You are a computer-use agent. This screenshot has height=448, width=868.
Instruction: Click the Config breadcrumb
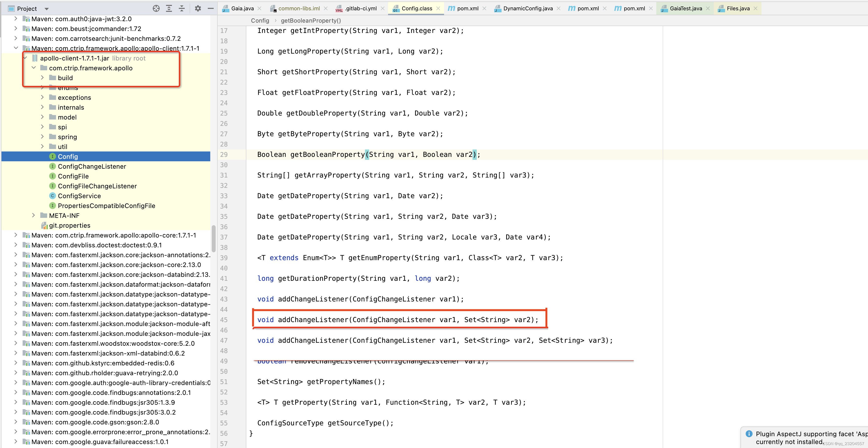tap(260, 21)
